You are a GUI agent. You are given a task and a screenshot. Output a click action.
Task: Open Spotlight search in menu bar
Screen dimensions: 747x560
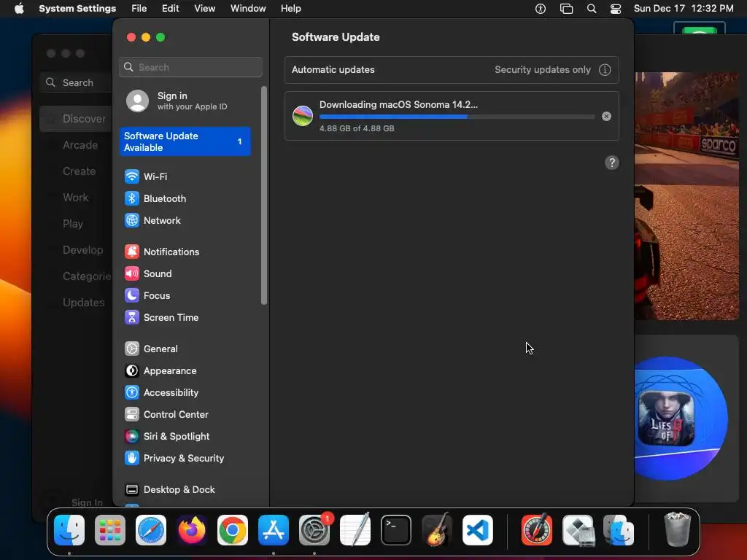pyautogui.click(x=591, y=9)
